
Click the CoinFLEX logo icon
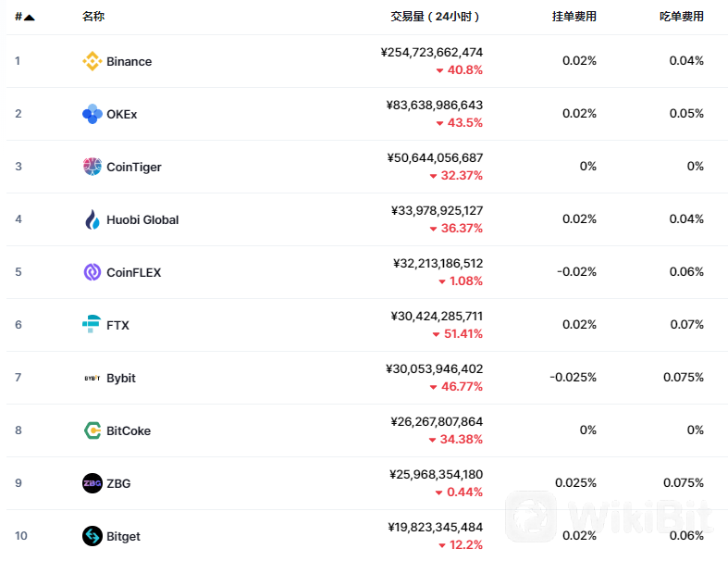tap(92, 272)
